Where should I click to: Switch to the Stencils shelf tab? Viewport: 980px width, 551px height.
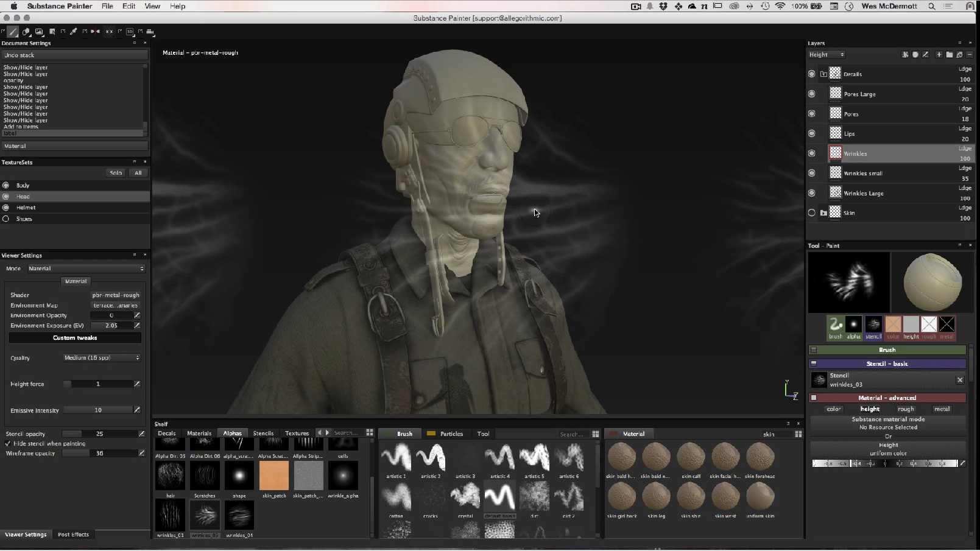[263, 433]
